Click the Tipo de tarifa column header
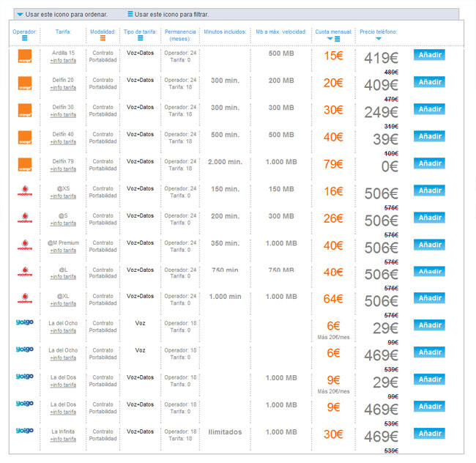This screenshot has height=463, width=476. tap(141, 32)
